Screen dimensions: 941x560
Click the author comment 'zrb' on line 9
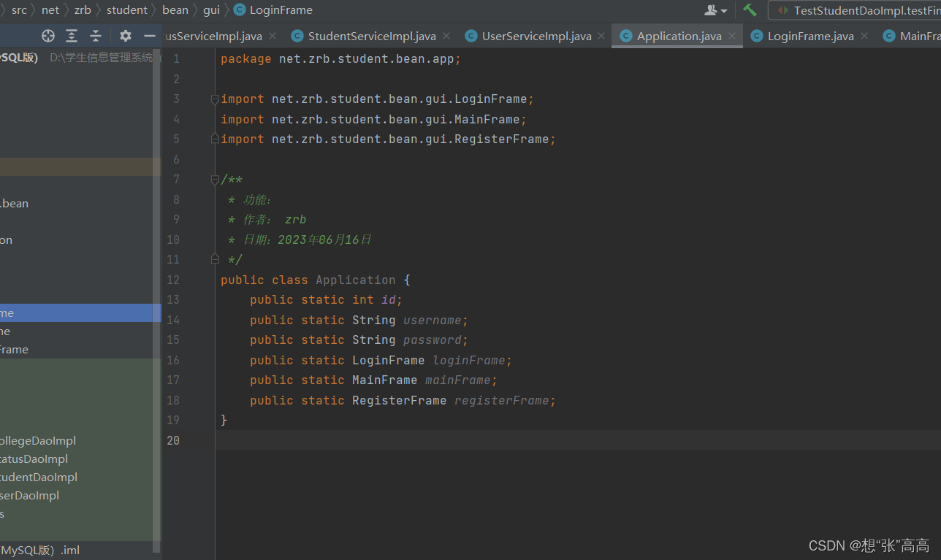tap(296, 219)
